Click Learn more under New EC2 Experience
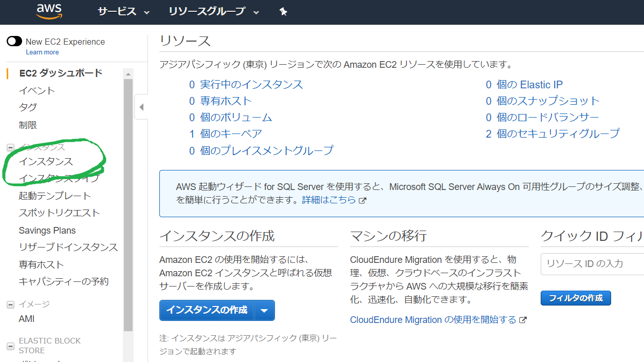The image size is (644, 362). click(x=42, y=52)
